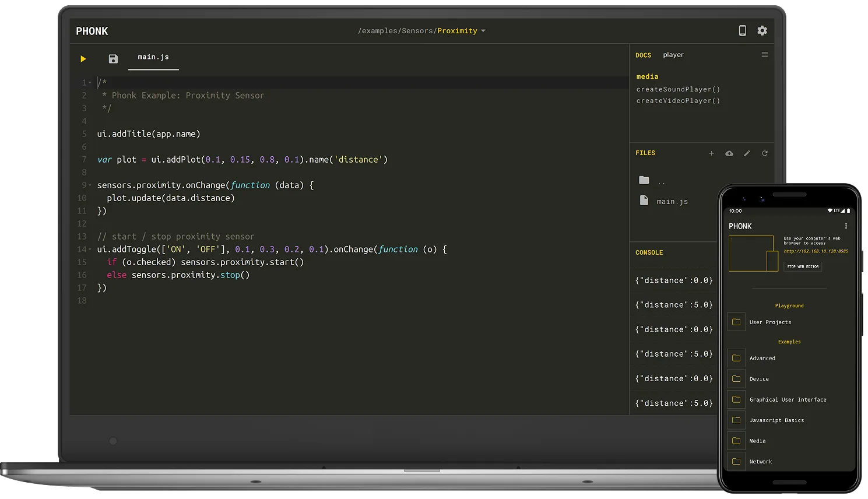This screenshot has height=499, width=868.
Task: Expand the Proximity project path dropdown
Action: tap(483, 31)
